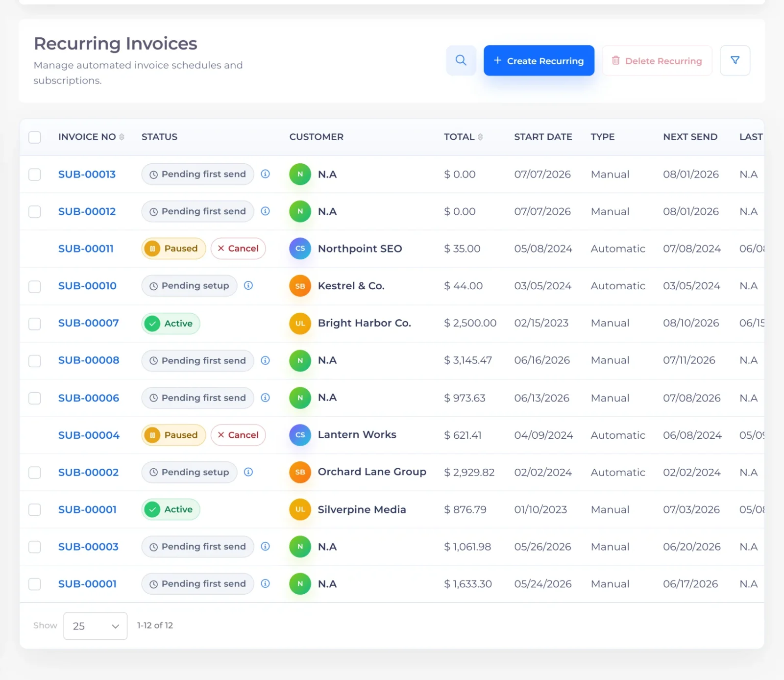Click the Next Send column header
The image size is (784, 680).
[x=690, y=137]
